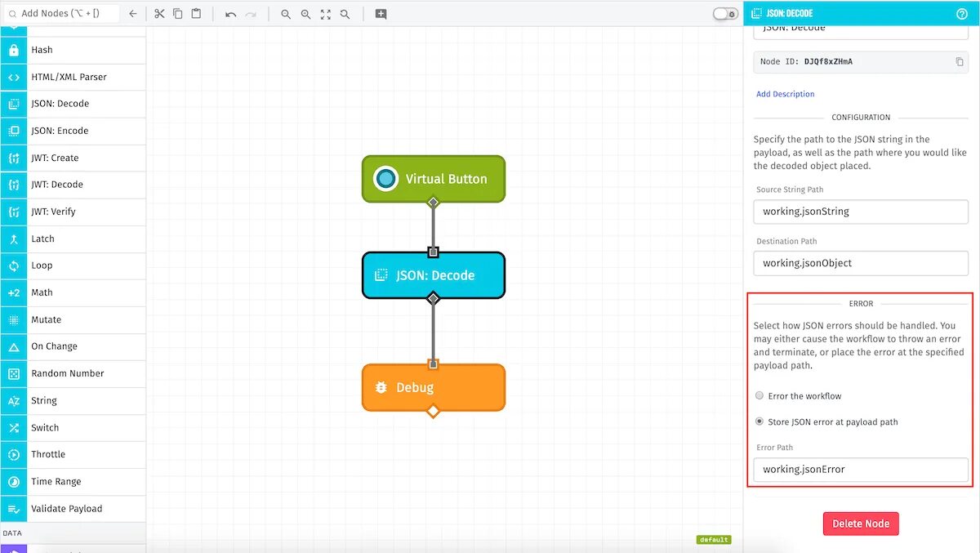Click the Virtual Button trigger circle icon
This screenshot has height=553, width=980.
[x=385, y=179]
